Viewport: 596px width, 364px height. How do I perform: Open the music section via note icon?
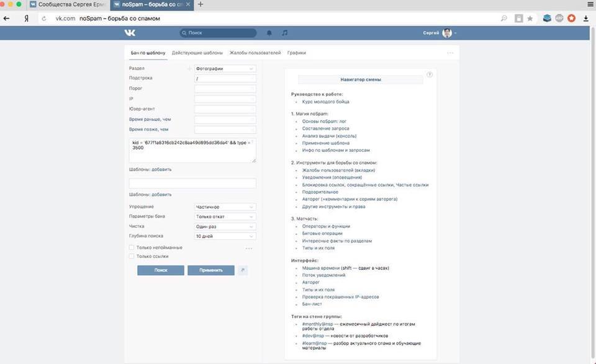[x=284, y=33]
